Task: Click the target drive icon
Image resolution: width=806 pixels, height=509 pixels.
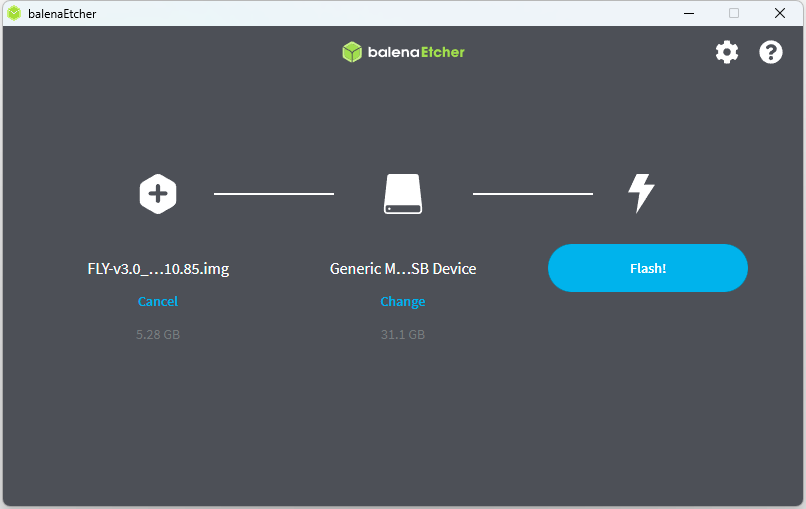Action: pyautogui.click(x=403, y=193)
